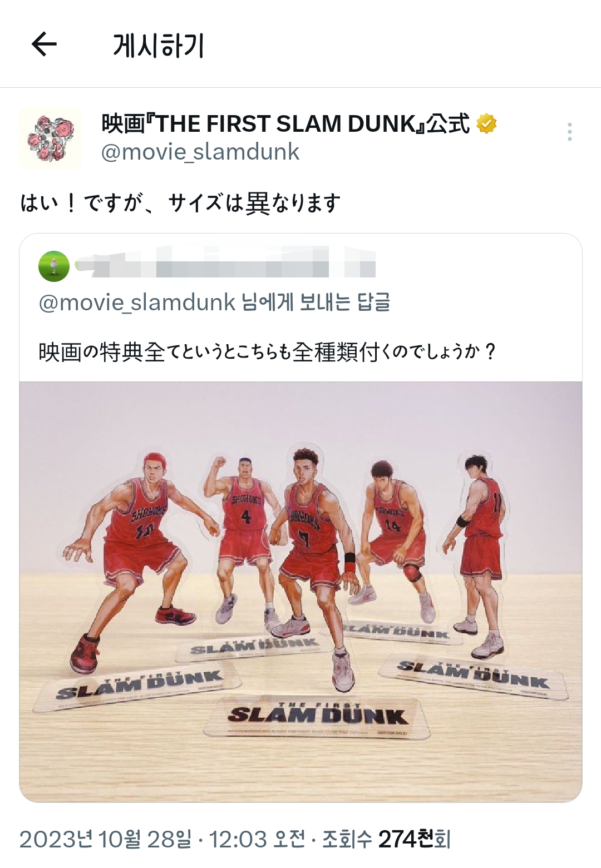Tap the @movie_slamdunk handle below the name
Image resolution: width=601 pixels, height=868 pixels.
pos(200,152)
